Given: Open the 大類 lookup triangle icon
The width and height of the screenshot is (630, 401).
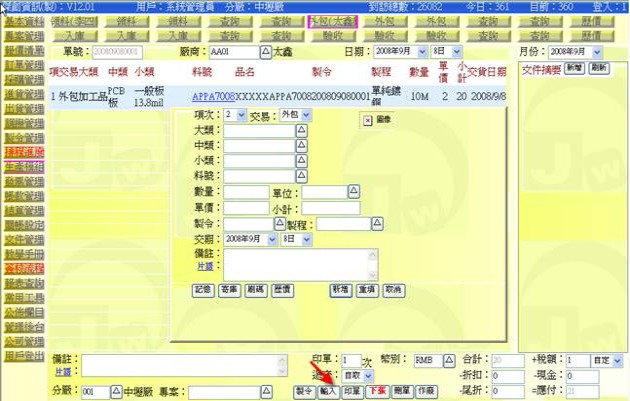Looking at the screenshot, I should pos(302,131).
